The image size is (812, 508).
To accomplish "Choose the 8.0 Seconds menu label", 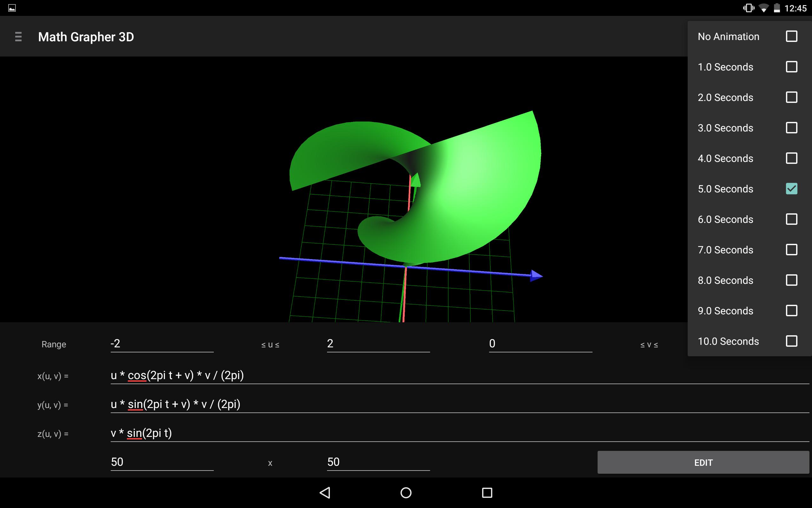I will pyautogui.click(x=725, y=280).
